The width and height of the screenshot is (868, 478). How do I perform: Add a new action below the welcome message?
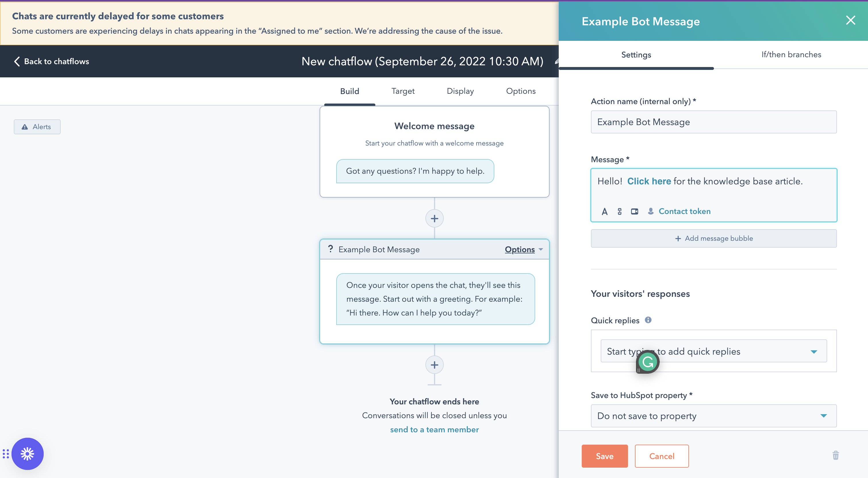434,218
